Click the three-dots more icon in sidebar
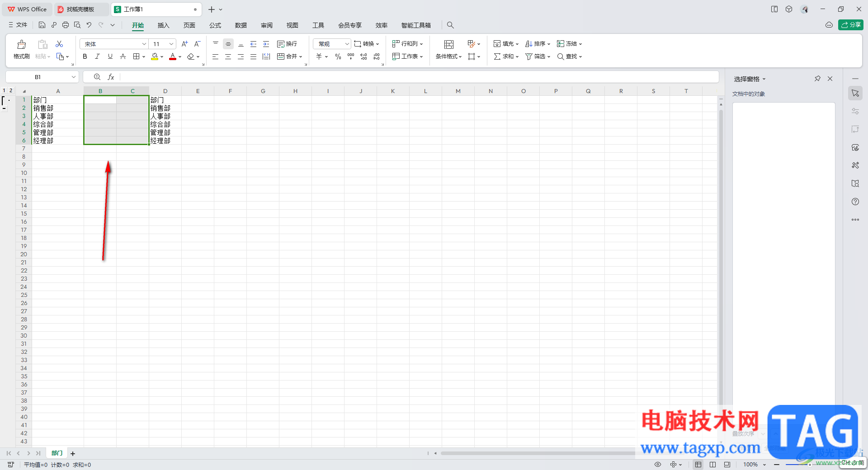Viewport: 868px width, 470px height. tap(855, 220)
